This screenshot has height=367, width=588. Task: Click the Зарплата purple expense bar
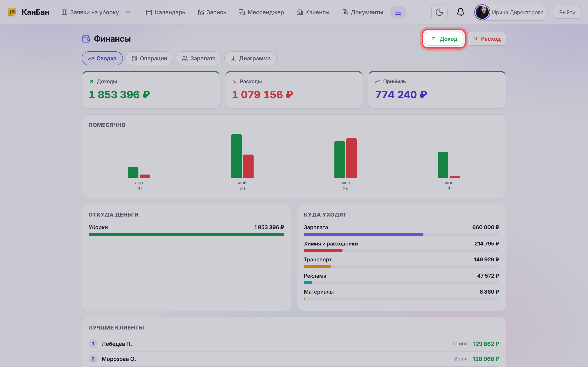coord(363,234)
